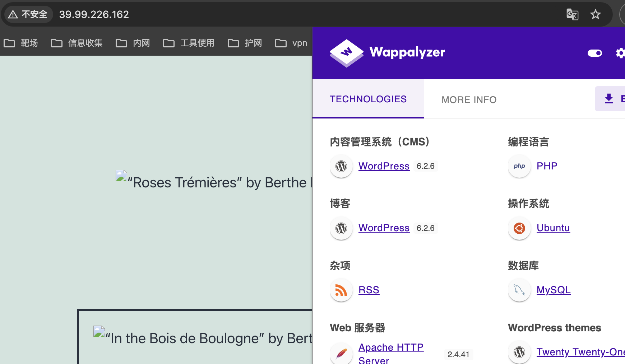Click the WordPress themes category heading
The width and height of the screenshot is (625, 364).
(555, 328)
